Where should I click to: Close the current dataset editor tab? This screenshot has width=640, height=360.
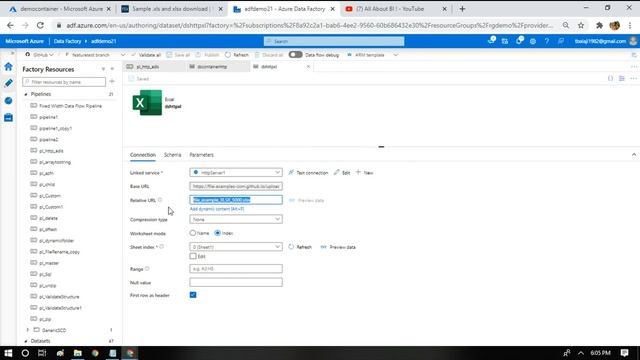308,67
